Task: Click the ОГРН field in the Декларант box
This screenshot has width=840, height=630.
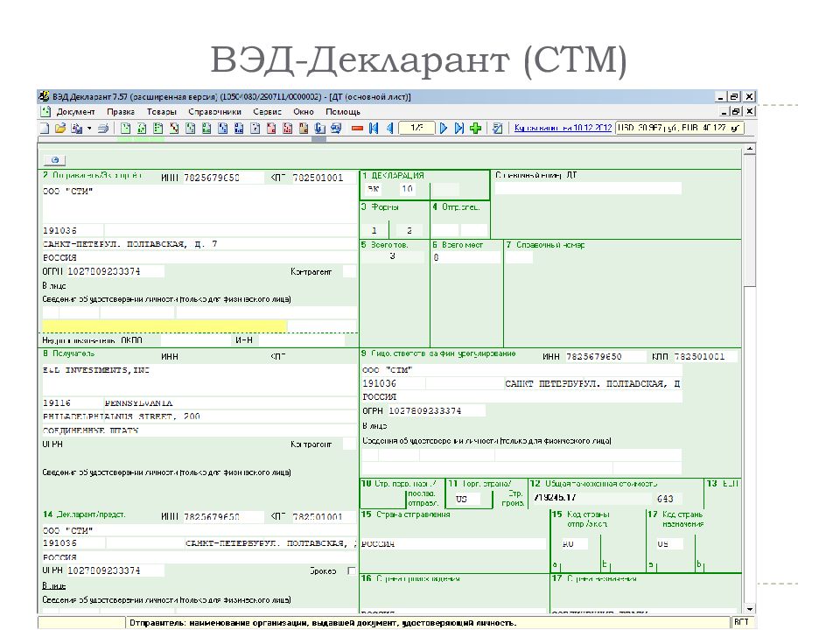Action: point(115,570)
